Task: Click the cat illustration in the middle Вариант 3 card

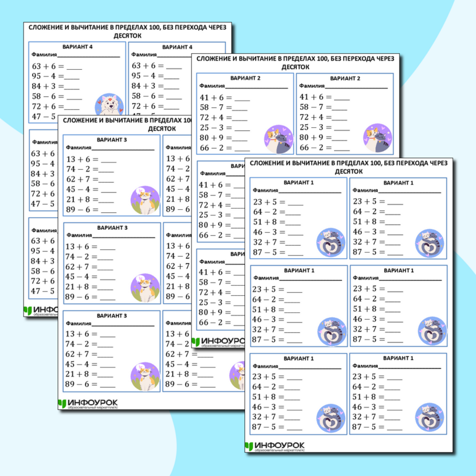Action: pyautogui.click(x=145, y=288)
